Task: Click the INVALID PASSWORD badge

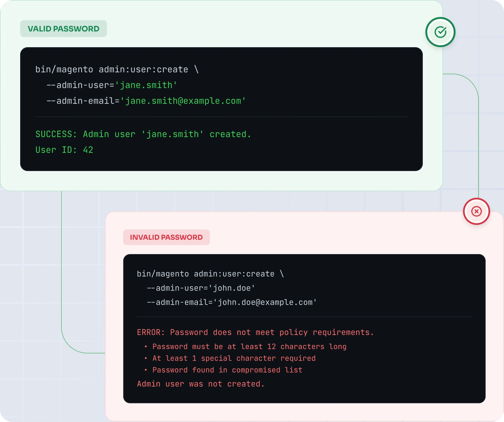Action: [166, 237]
